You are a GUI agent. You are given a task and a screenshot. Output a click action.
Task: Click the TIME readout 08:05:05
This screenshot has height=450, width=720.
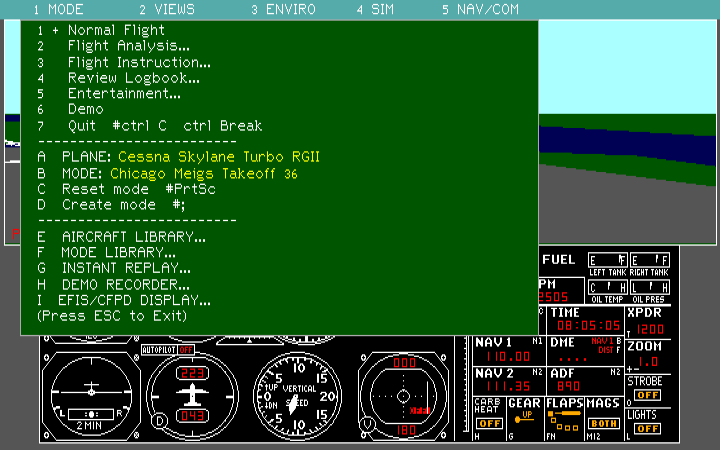tap(588, 326)
